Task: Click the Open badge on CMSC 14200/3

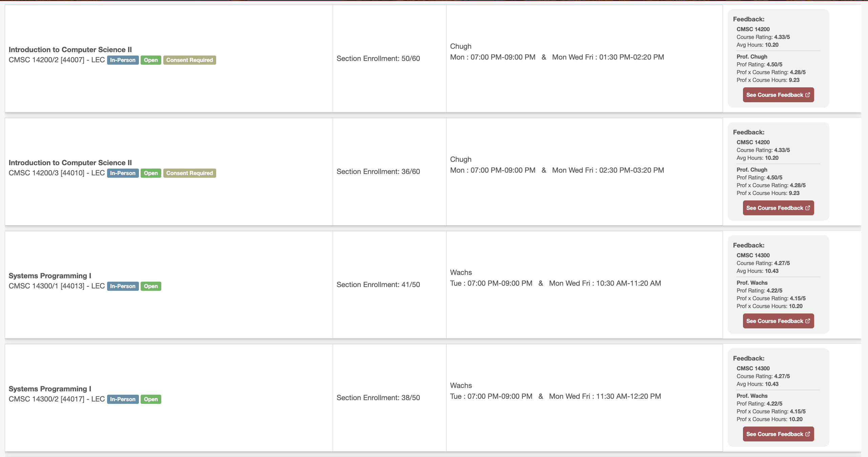Action: pyautogui.click(x=151, y=173)
